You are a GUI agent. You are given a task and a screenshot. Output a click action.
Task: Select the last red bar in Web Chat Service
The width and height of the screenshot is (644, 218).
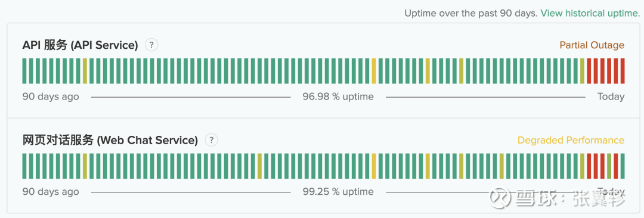(615, 166)
